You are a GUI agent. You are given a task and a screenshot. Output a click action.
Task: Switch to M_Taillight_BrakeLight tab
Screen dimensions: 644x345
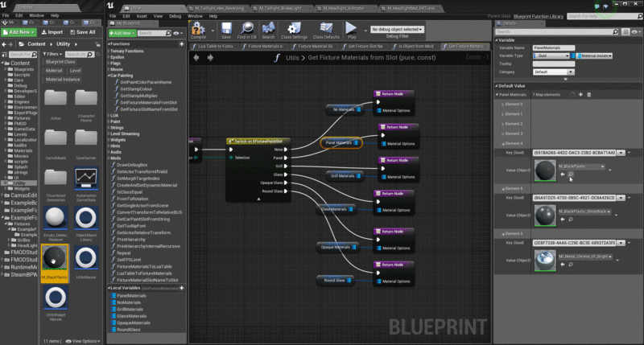280,9
